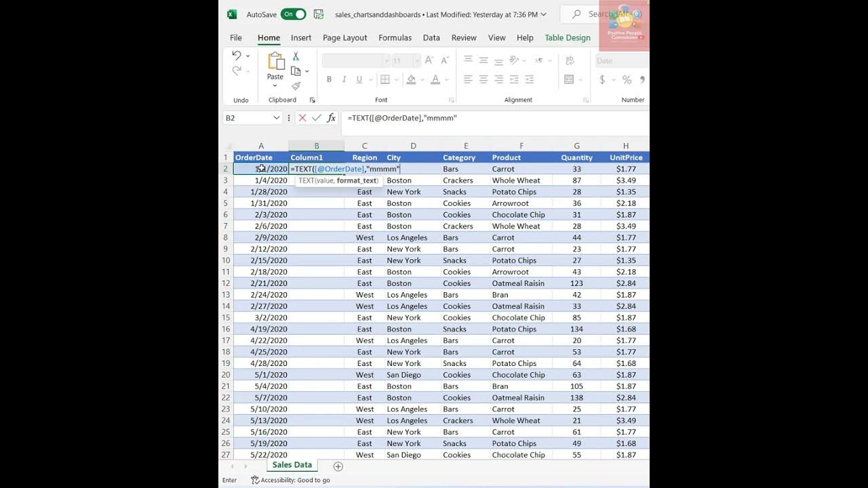Open the Table Design tab
Image resolution: width=868 pixels, height=488 pixels.
pos(568,38)
